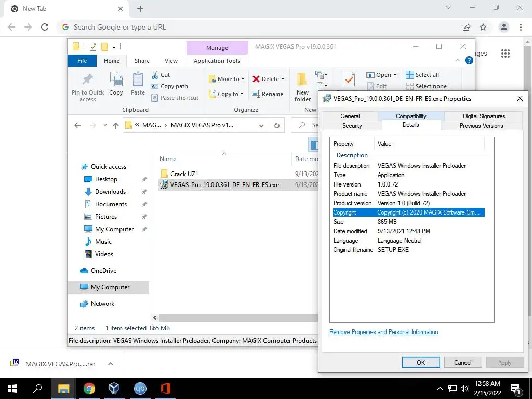The width and height of the screenshot is (532, 399).
Task: Click the New folder icon
Action: coord(302,79)
